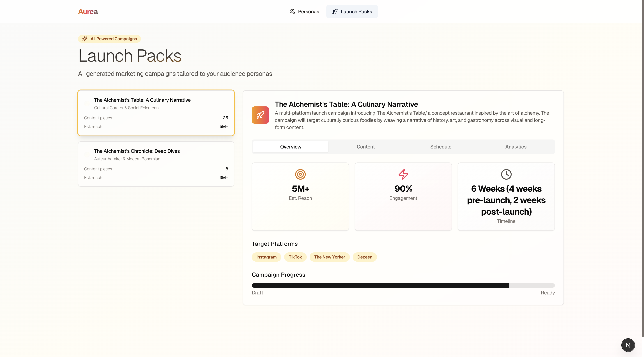Click the Dezeen platform tag
Viewport: 644px width, 357px height.
365,257
